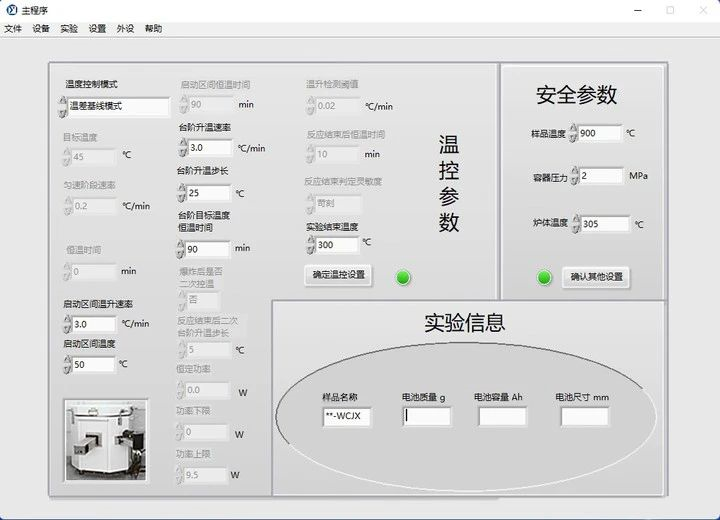Click the 样品温度 stepper arrows
Viewport: 720px width, 520px height.
tap(574, 133)
